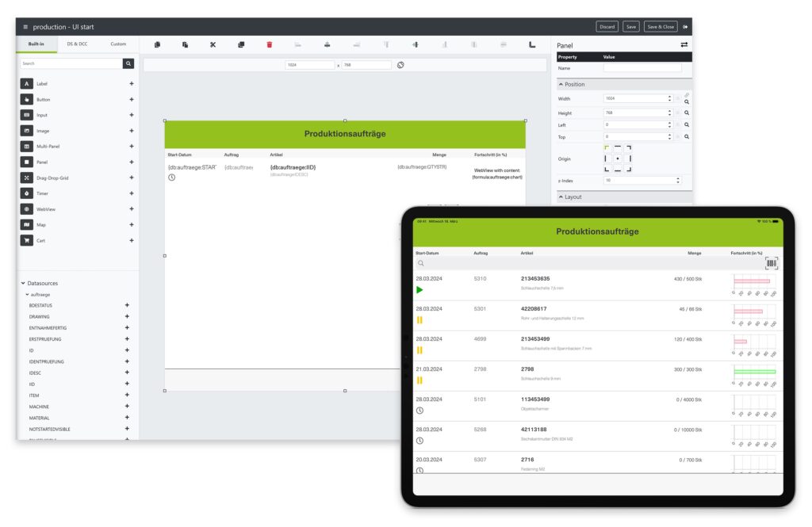
Task: Switch to the DS & DCC tab
Action: (77, 44)
